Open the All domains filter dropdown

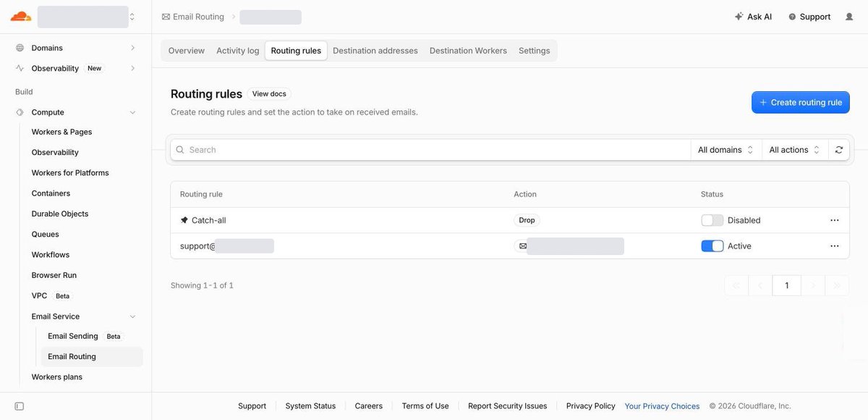(726, 150)
